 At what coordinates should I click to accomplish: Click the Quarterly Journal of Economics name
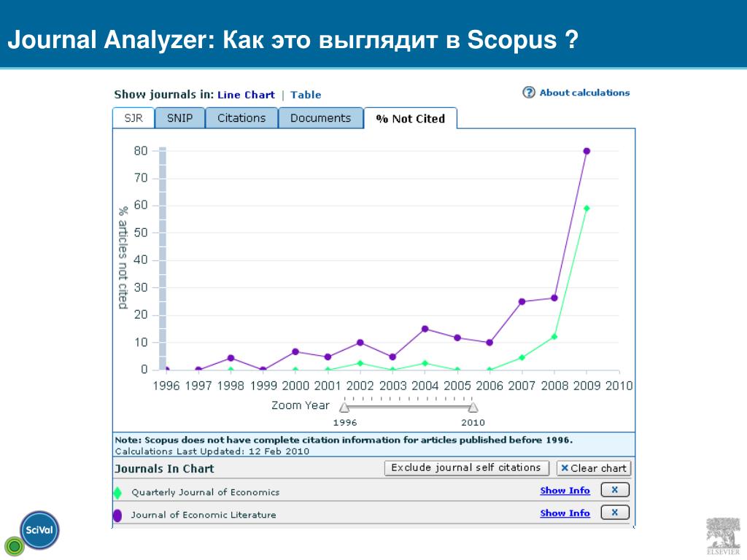(205, 492)
